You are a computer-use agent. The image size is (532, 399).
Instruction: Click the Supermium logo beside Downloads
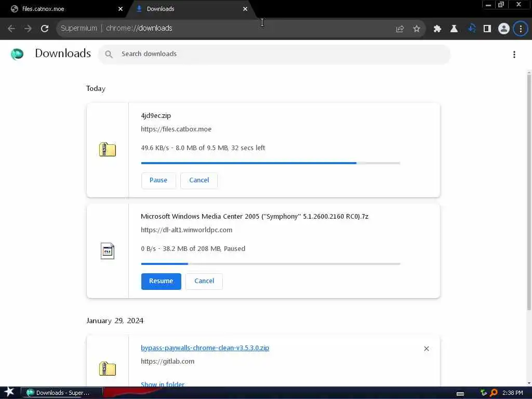click(x=17, y=54)
